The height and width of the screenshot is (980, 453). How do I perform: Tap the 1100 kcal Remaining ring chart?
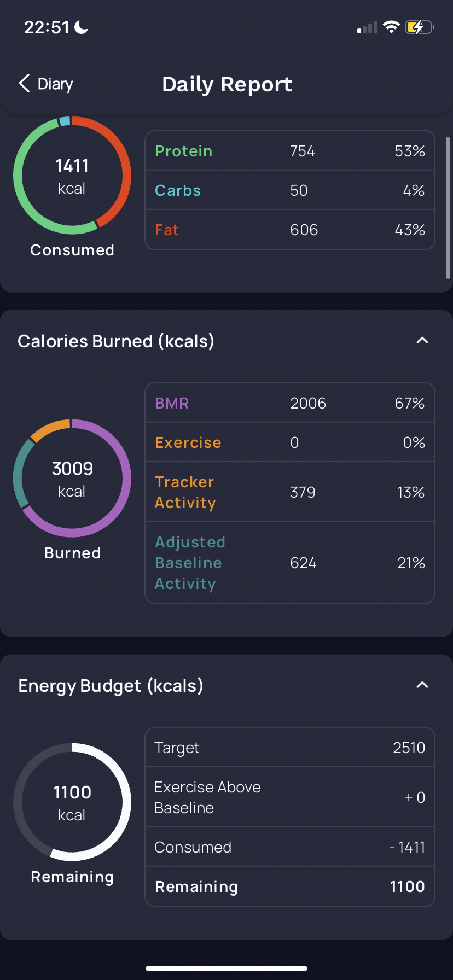click(x=72, y=802)
